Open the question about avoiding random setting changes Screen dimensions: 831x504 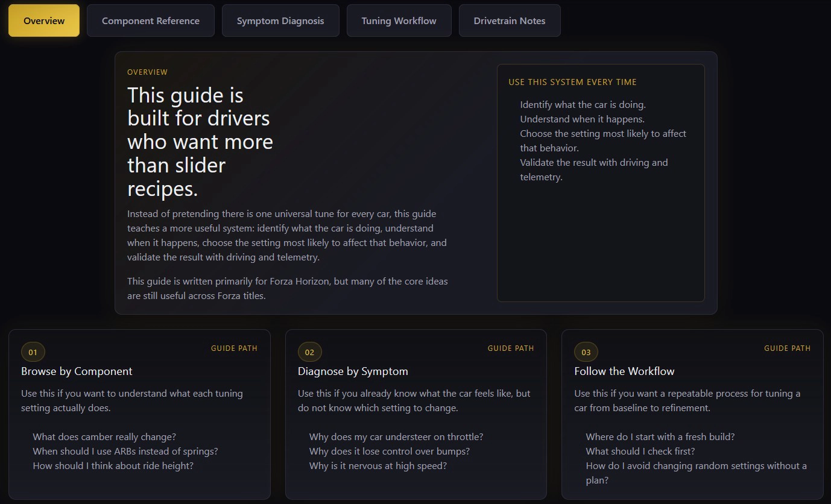(x=697, y=473)
